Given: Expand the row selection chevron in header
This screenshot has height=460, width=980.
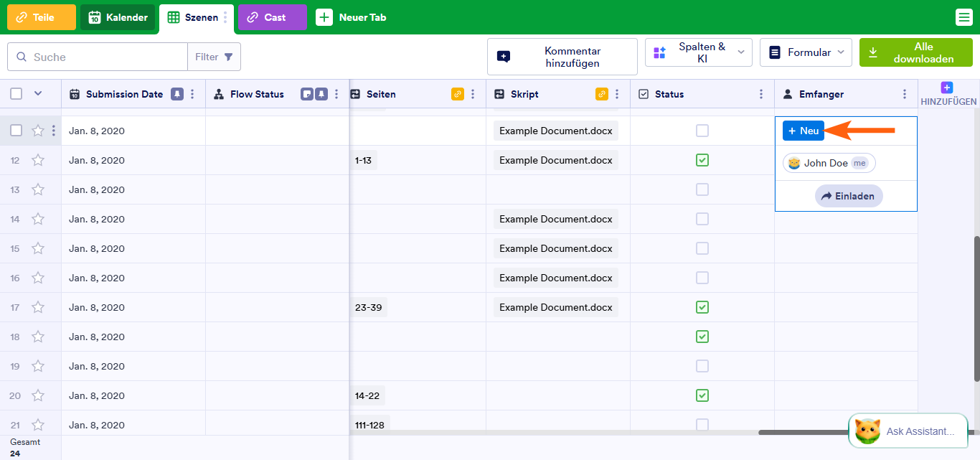Looking at the screenshot, I should [38, 93].
